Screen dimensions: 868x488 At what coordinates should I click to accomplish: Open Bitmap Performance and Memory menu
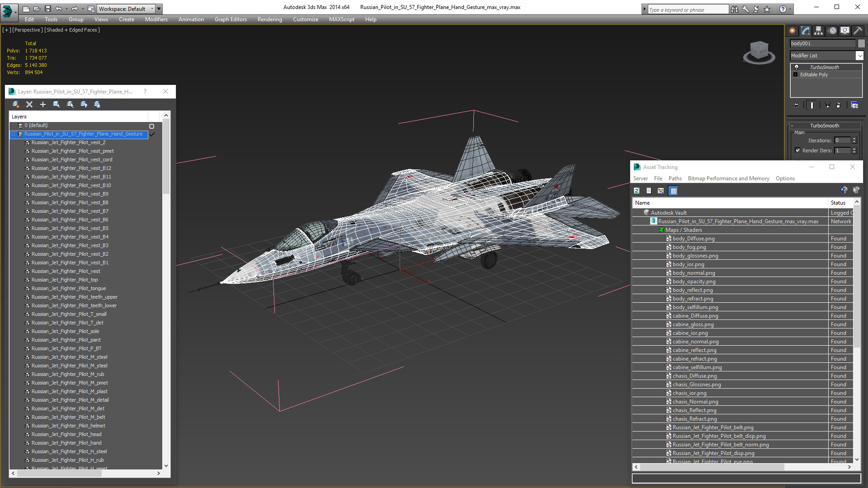point(728,178)
